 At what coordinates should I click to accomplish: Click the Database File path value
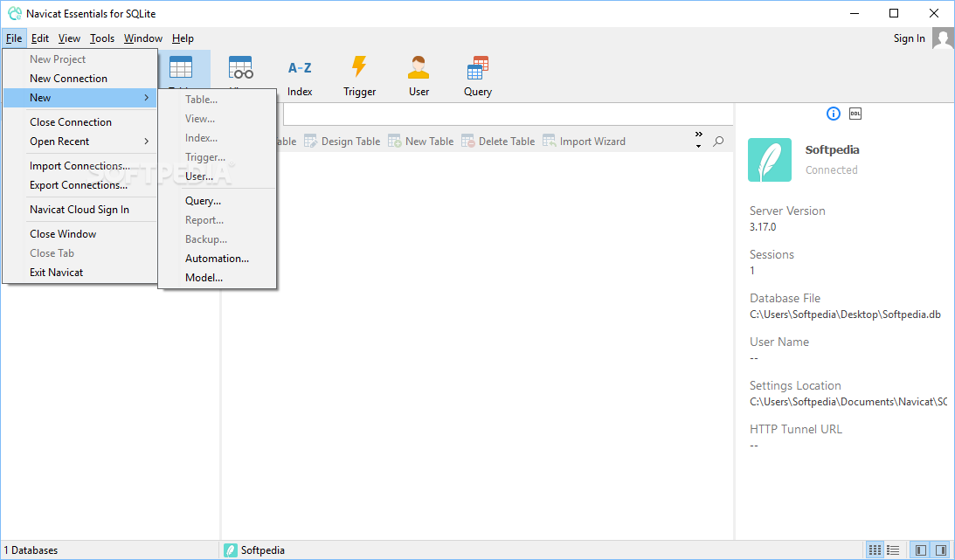845,315
